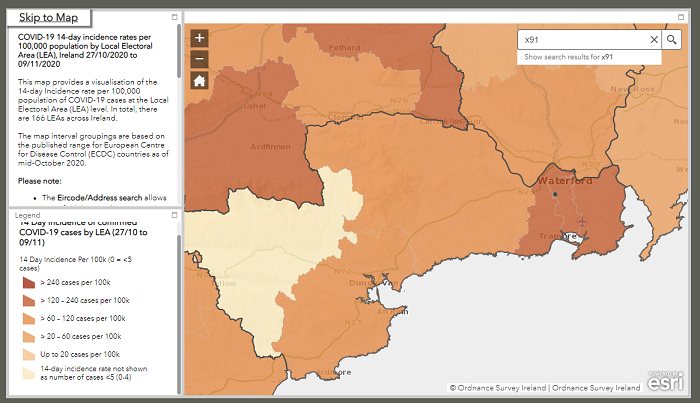Image resolution: width=700 pixels, height=403 pixels.
Task: Zoom in on the map
Action: click(x=199, y=38)
